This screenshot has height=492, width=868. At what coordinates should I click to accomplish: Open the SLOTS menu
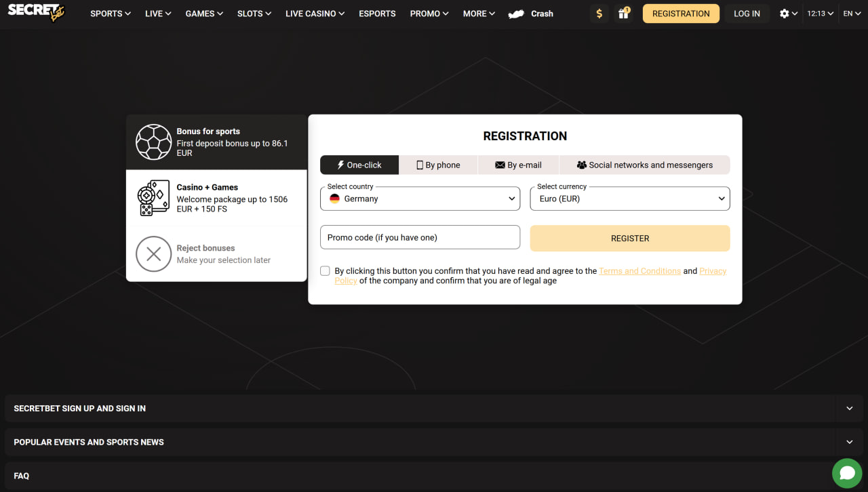coord(254,14)
